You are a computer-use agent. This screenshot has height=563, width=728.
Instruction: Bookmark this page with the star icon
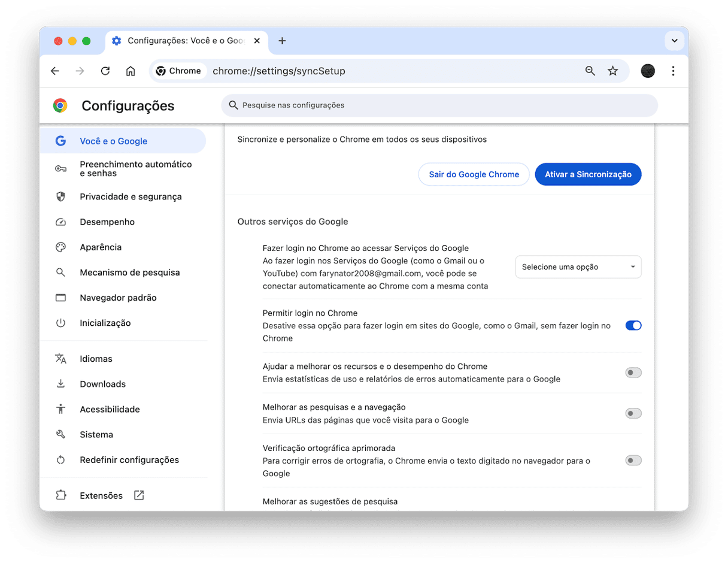pos(612,71)
